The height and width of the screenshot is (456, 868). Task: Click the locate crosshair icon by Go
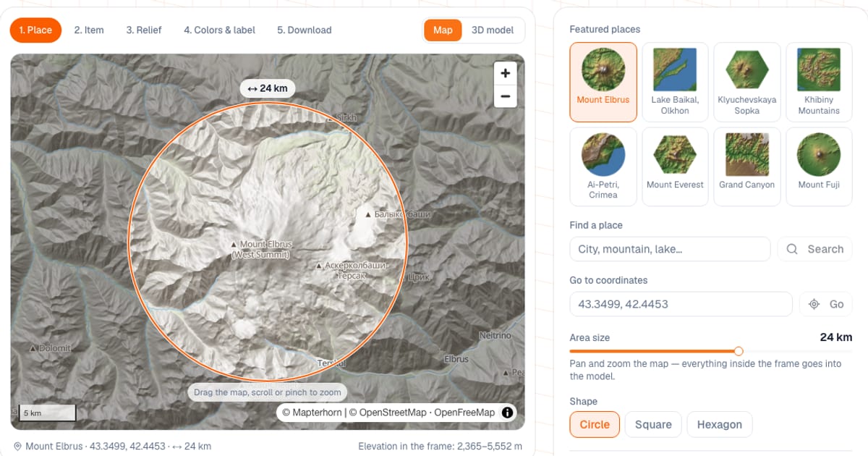point(814,304)
